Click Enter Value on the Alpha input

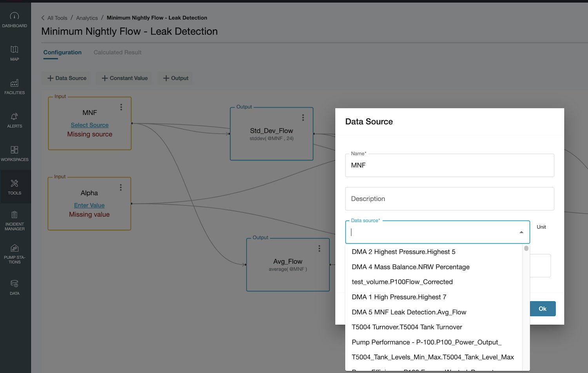pos(89,205)
